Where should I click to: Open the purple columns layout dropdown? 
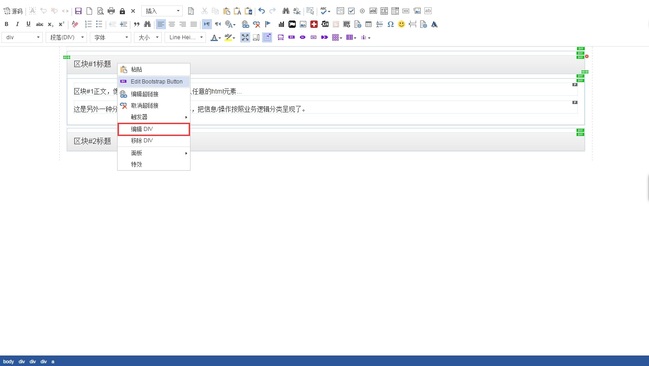pyautogui.click(x=351, y=37)
